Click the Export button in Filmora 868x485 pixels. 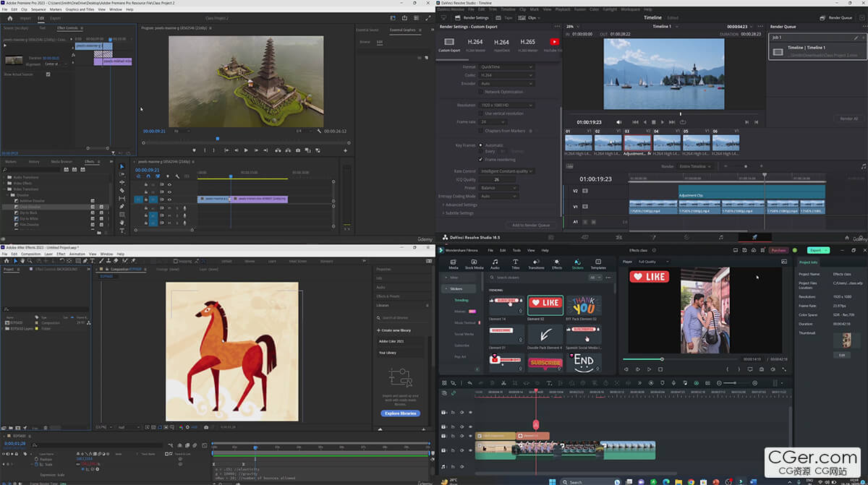[817, 250]
